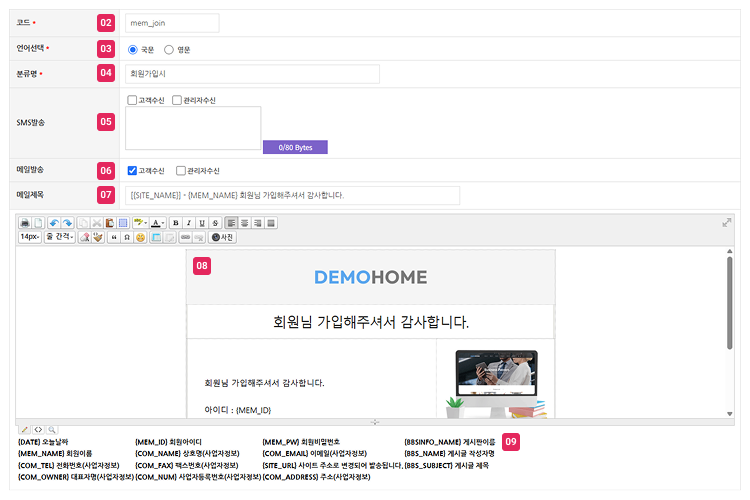Click the scrollbar down arrow in editor

click(729, 414)
